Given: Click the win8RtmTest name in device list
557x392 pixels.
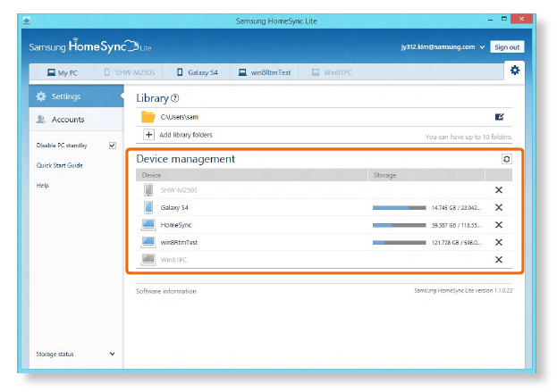Looking at the screenshot, I should 179,242.
